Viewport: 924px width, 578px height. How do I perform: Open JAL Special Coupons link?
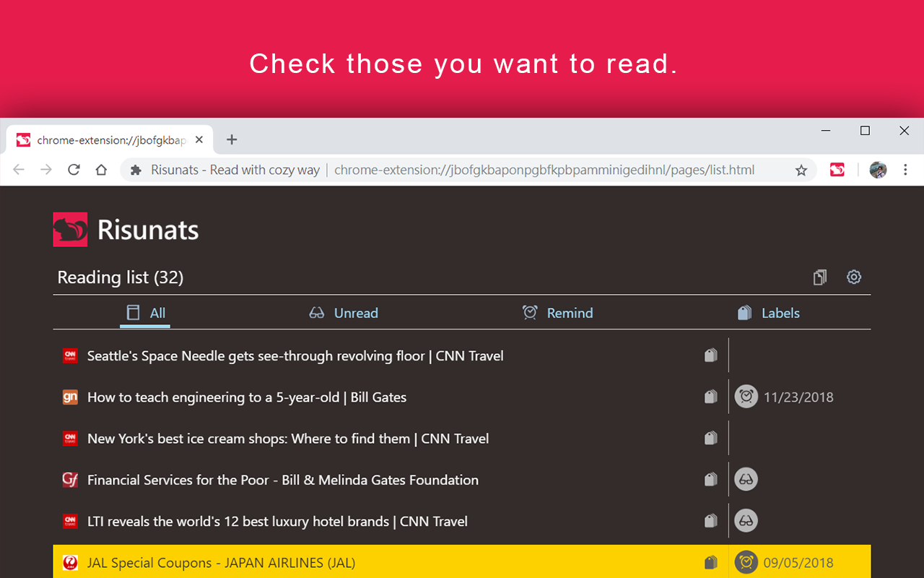click(221, 562)
